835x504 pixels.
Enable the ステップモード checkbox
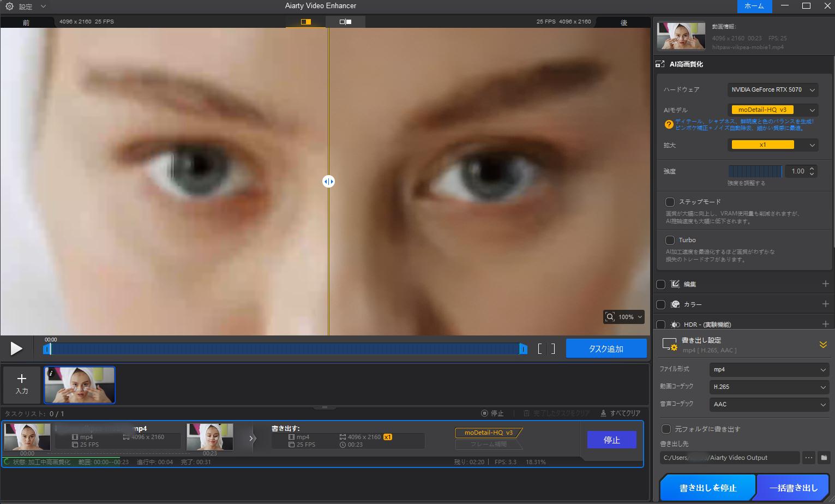pos(670,202)
